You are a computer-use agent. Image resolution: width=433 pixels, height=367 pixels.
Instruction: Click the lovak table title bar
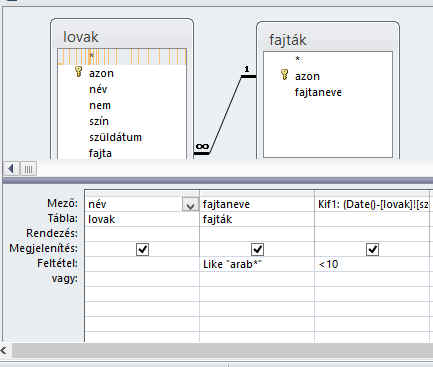[x=122, y=36]
